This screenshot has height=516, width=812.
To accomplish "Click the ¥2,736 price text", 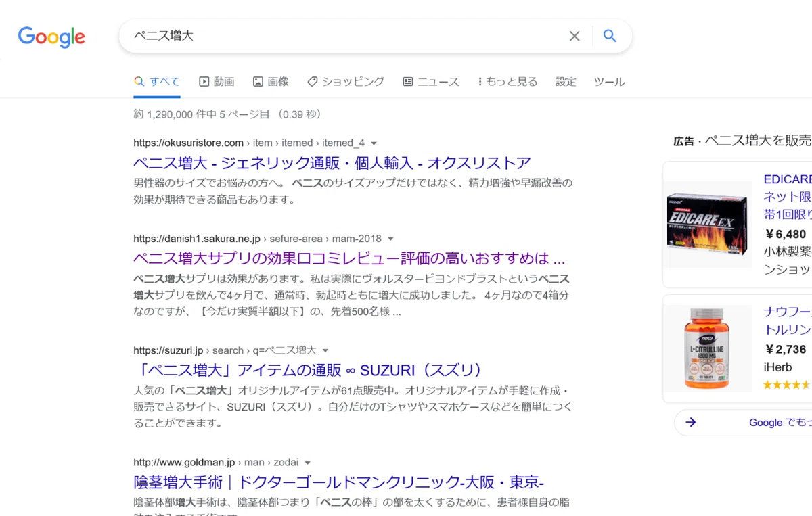I will pyautogui.click(x=785, y=350).
